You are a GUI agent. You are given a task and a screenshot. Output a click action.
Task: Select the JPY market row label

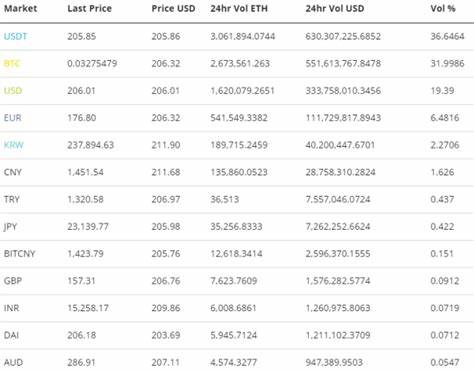10,227
